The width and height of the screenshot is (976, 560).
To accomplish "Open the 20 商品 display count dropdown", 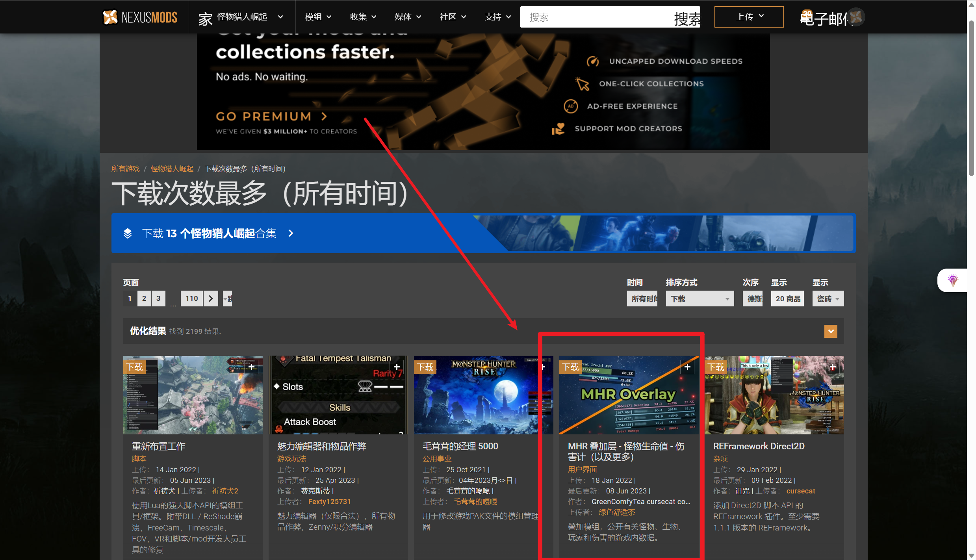I will tap(787, 299).
